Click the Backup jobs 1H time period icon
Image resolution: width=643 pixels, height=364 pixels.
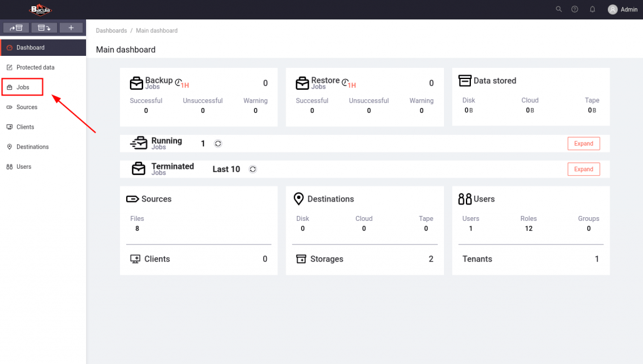[x=181, y=83]
